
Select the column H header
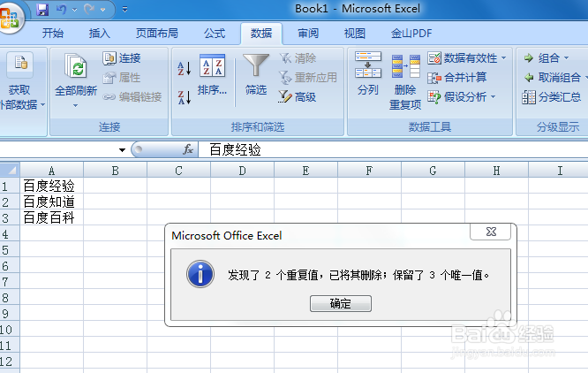tap(496, 171)
